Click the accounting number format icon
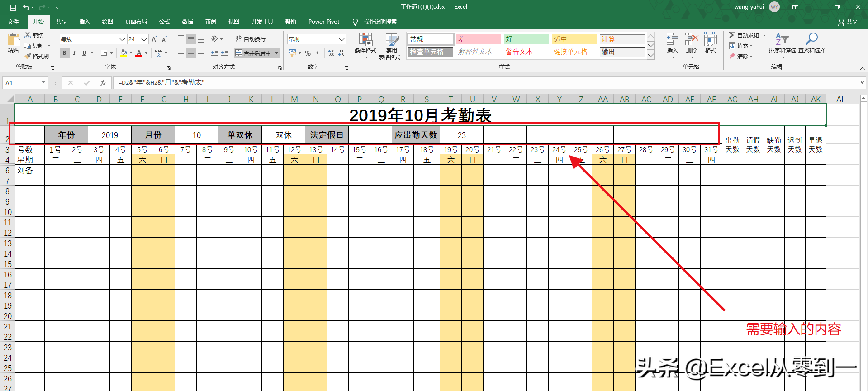The height and width of the screenshot is (391, 868). pos(292,53)
